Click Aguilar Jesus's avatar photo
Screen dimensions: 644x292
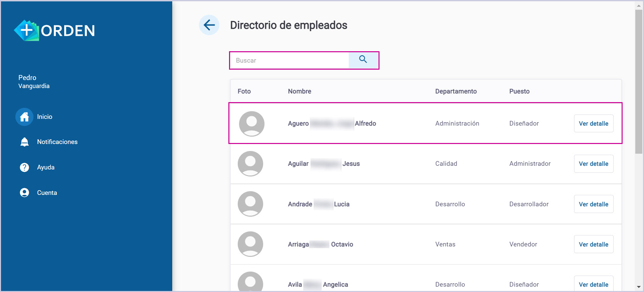coord(250,164)
